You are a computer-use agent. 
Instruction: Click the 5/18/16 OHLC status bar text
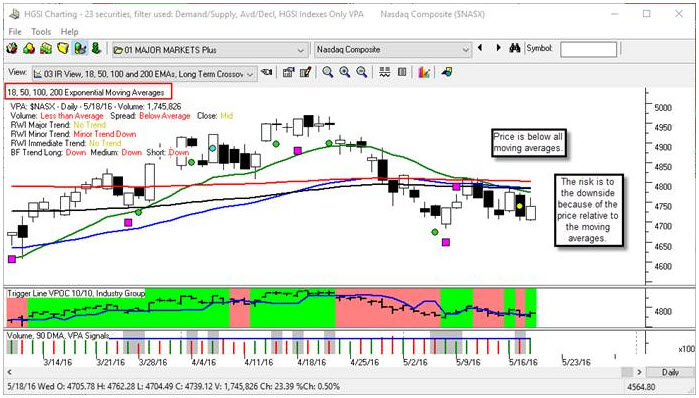tap(173, 386)
